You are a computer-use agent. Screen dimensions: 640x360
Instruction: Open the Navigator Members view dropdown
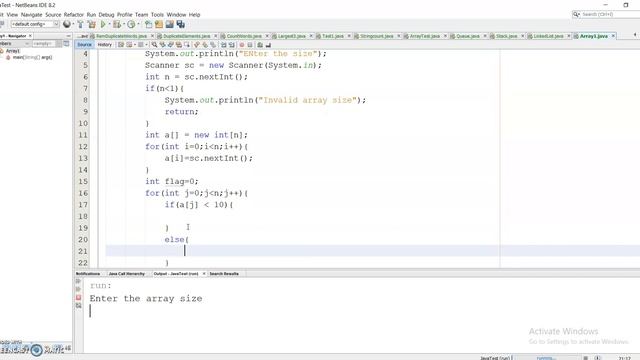click(x=15, y=44)
